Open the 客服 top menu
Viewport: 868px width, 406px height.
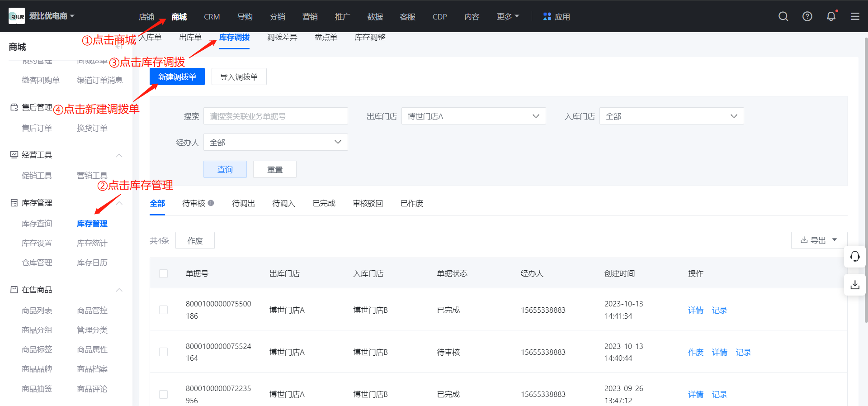pyautogui.click(x=408, y=17)
